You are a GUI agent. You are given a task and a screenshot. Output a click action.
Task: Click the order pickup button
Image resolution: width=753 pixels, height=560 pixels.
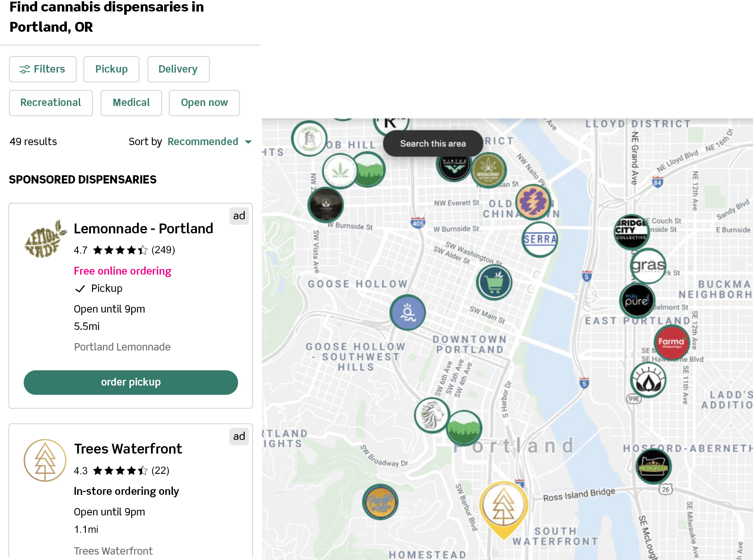131,382
